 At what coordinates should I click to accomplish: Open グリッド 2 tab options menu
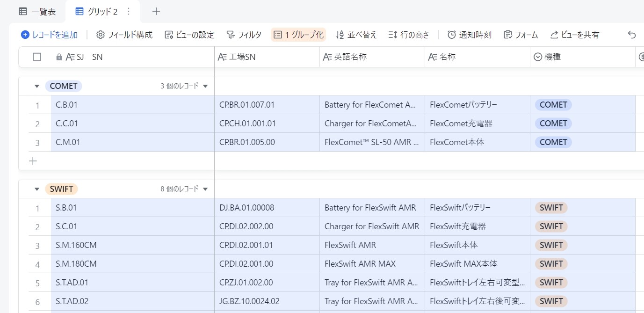coord(129,12)
